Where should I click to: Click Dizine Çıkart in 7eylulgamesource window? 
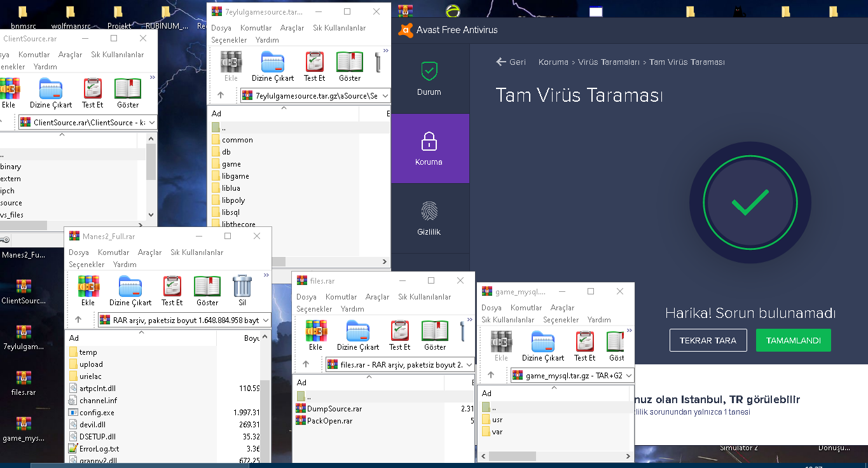[x=273, y=66]
